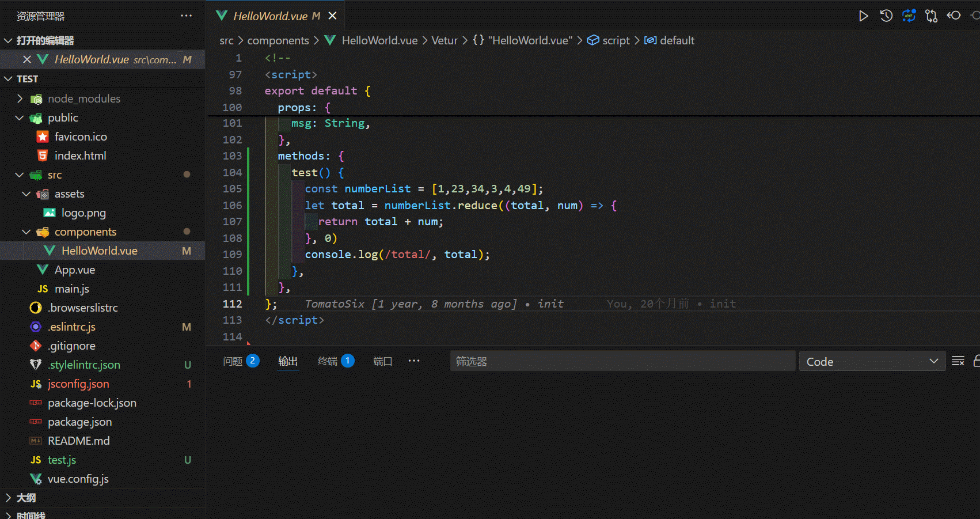Collapse the TEST workspace section

8,79
